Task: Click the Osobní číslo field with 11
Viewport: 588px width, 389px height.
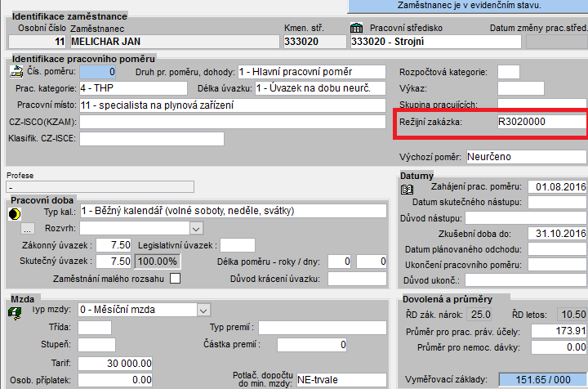Action: 37,42
